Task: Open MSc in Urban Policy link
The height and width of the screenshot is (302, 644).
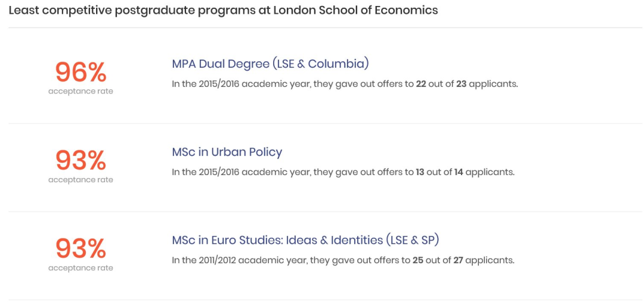Action: pos(227,152)
